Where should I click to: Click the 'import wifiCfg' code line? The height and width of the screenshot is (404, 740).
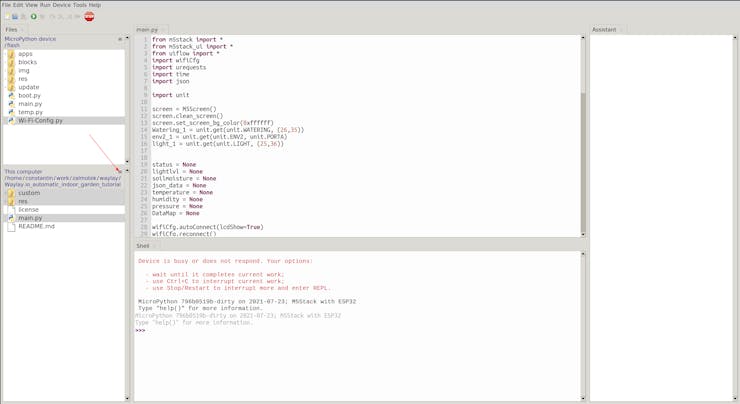pos(176,60)
